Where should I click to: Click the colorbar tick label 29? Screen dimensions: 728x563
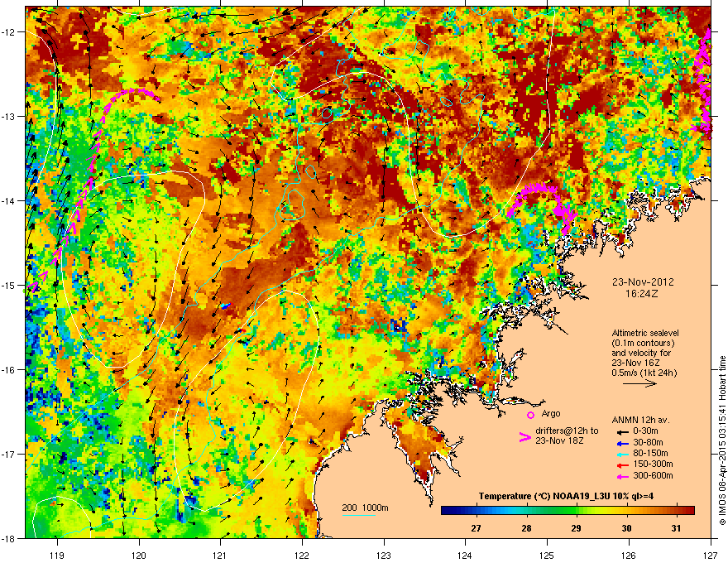tap(576, 528)
